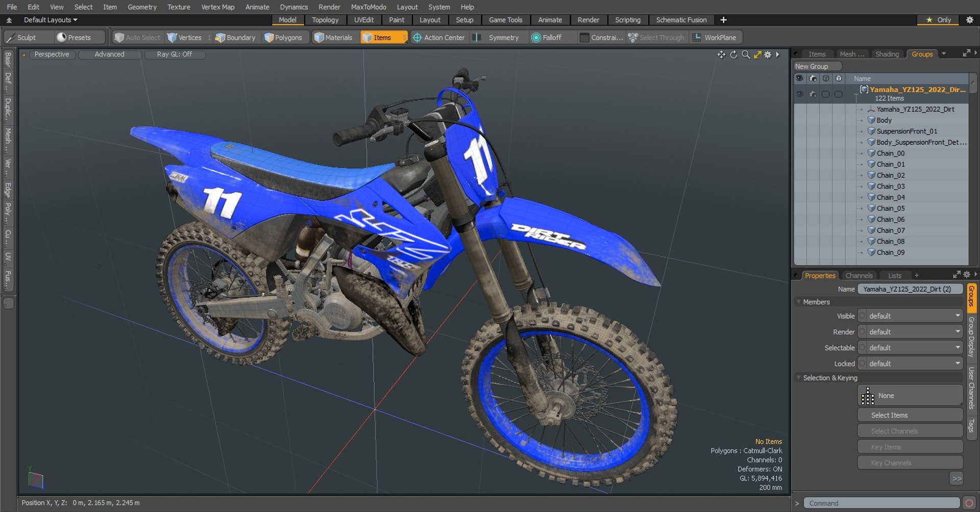The image size is (980, 512).
Task: Add a new layout tab with plus icon
Action: [723, 20]
